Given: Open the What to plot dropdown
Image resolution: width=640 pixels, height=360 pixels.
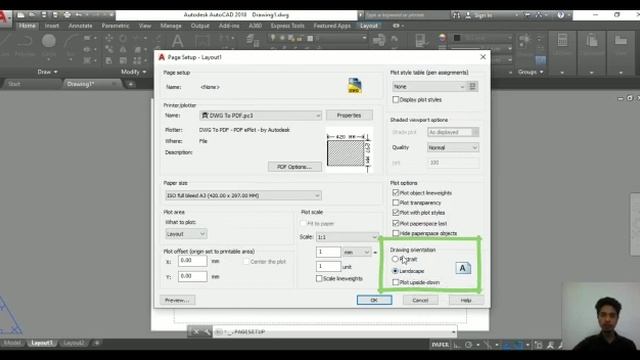Looking at the screenshot, I should pyautogui.click(x=186, y=234).
